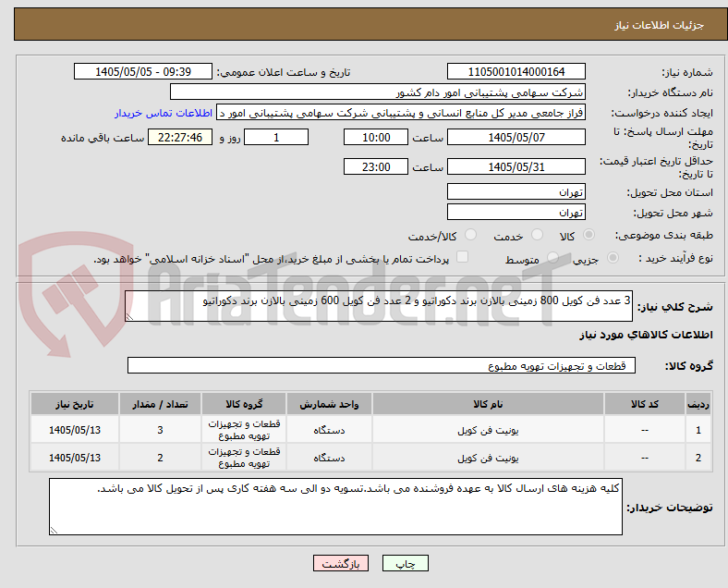This screenshot has height=588, width=728.
Task: Click the تعداد / مقدار column header
Action: [160, 404]
